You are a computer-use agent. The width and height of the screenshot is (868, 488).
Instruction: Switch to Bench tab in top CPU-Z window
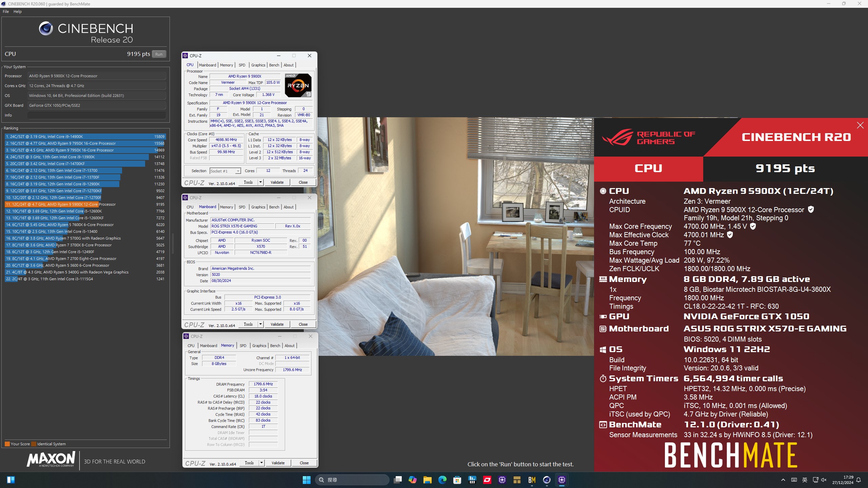274,65
